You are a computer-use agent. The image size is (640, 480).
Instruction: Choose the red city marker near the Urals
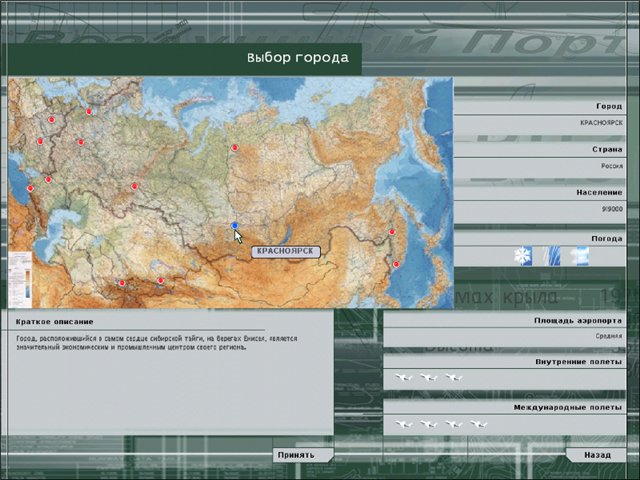(134, 186)
